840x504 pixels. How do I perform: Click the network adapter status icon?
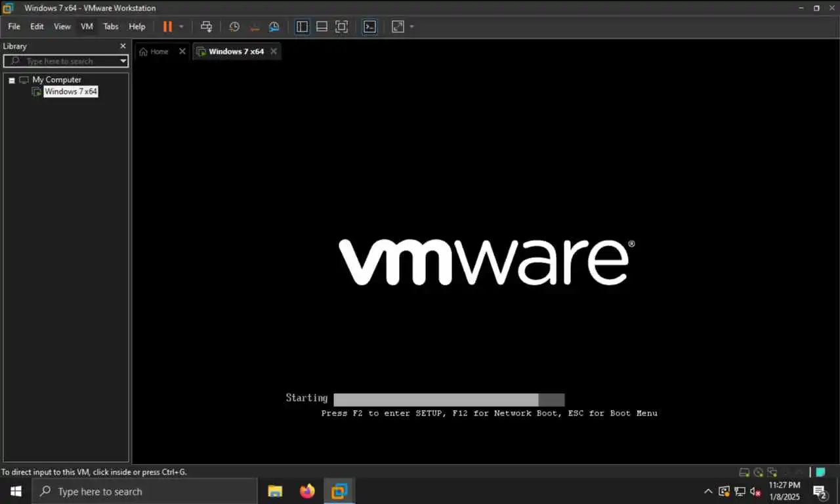772,472
